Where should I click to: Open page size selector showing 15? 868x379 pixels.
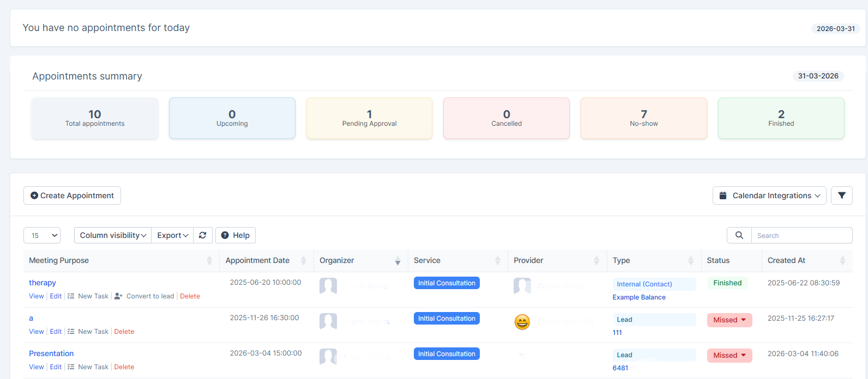tap(42, 235)
